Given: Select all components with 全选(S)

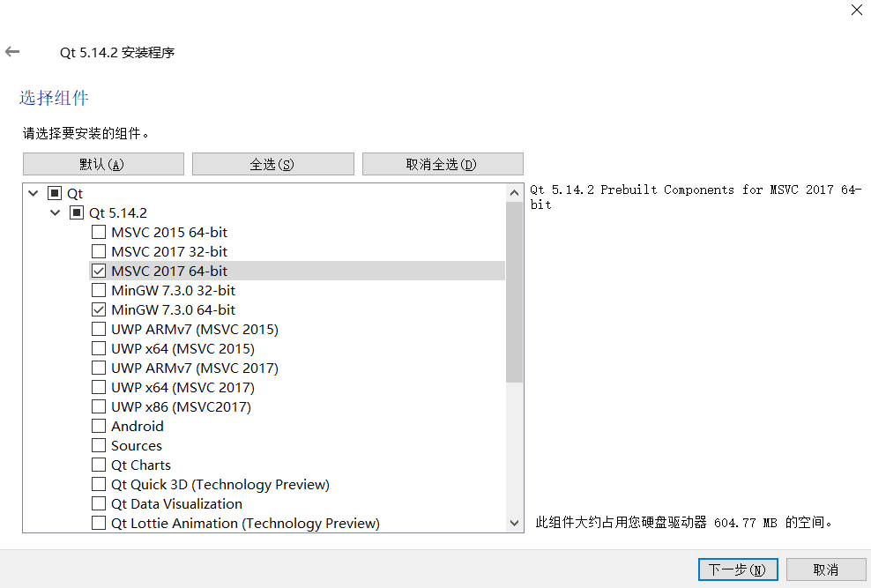Looking at the screenshot, I should pos(272,164).
